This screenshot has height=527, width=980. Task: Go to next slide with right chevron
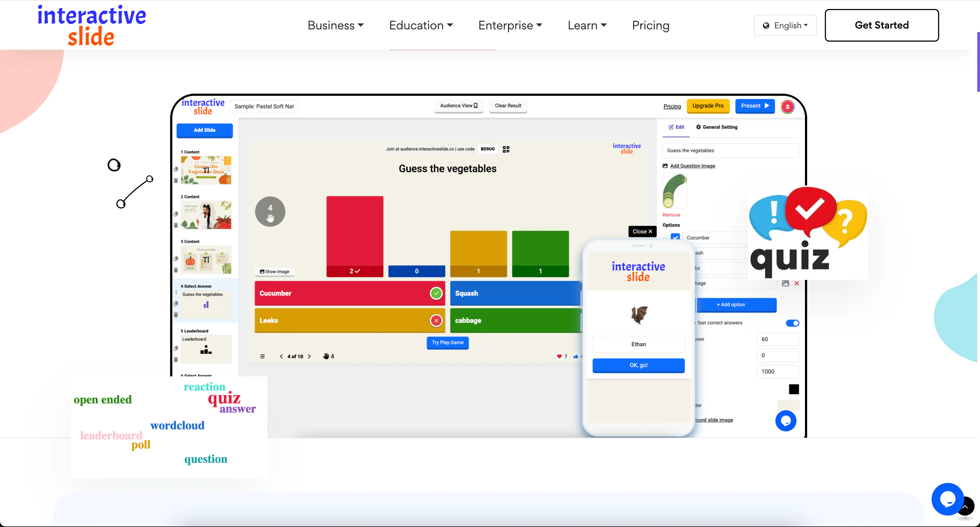[309, 357]
